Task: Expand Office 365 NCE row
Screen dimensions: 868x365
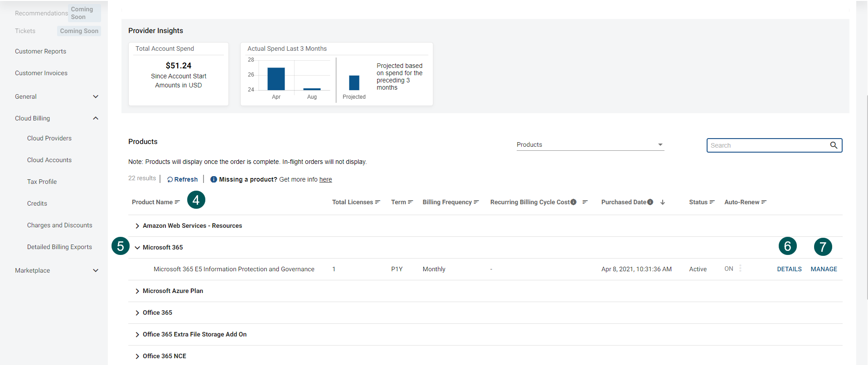Action: click(137, 356)
